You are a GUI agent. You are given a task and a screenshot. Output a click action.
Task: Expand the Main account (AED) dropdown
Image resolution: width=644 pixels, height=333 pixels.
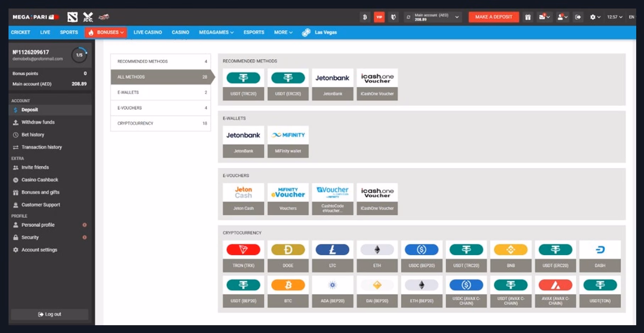coord(457,17)
